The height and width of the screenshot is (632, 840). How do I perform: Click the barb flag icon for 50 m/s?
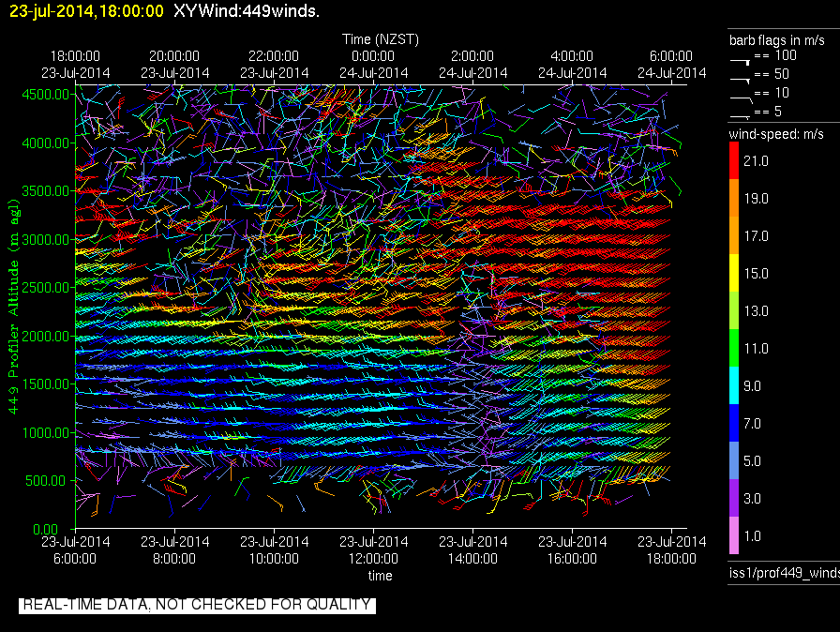click(x=740, y=81)
